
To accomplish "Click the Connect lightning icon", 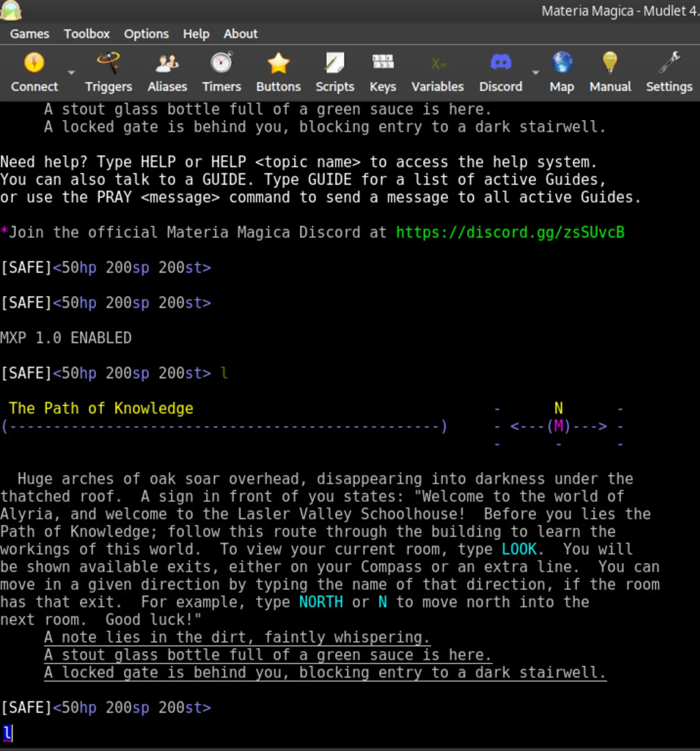I will tap(34, 62).
